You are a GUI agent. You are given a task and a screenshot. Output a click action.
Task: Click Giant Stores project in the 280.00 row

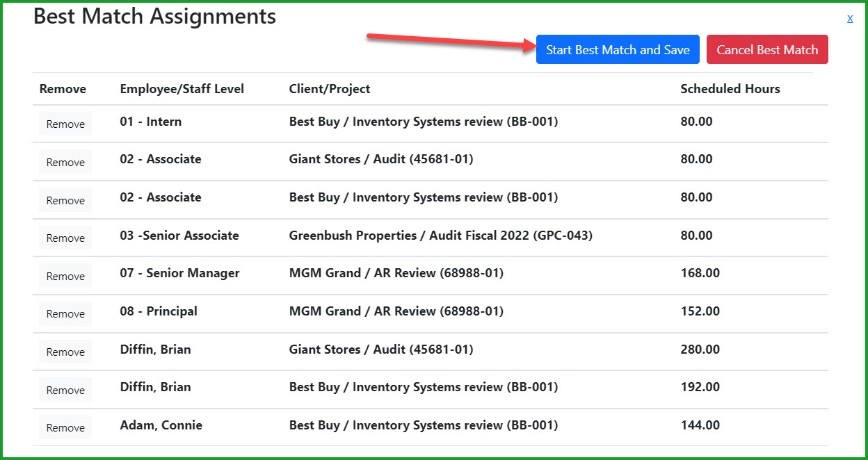pos(381,350)
